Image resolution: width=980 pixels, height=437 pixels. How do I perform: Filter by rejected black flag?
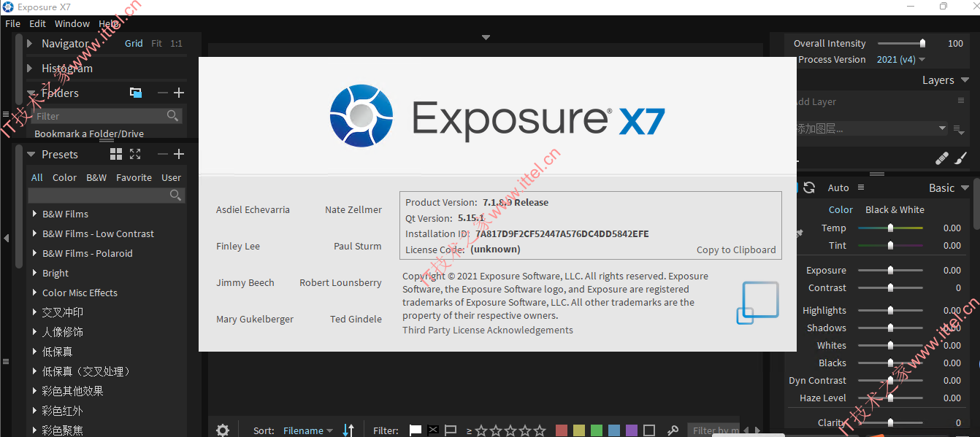pyautogui.click(x=433, y=430)
